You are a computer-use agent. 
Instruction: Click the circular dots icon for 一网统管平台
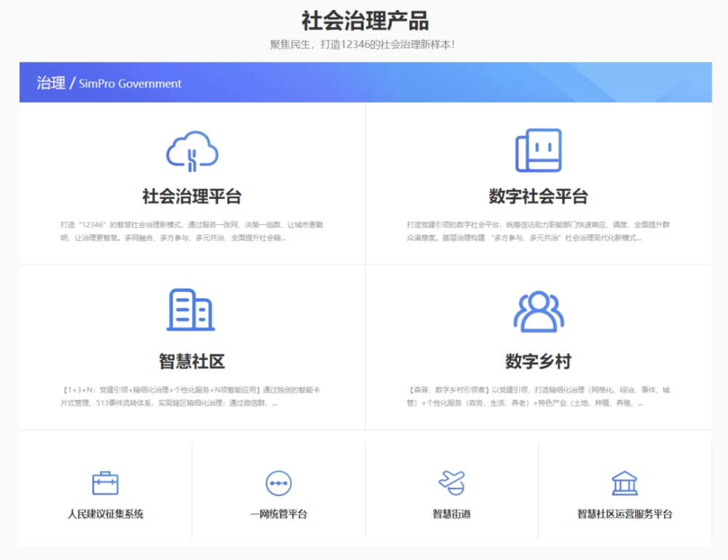point(279,483)
